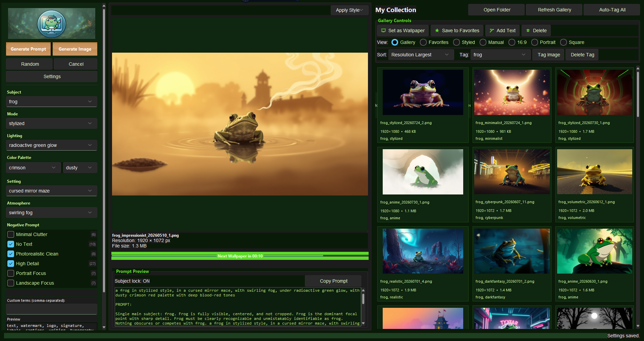
Task: Click the Tag Image button
Action: coord(548,55)
